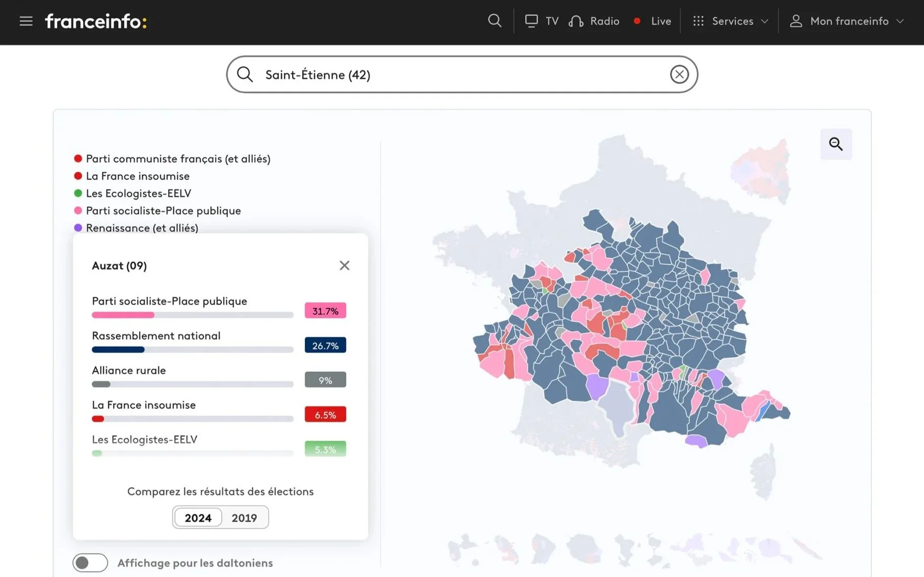Click the Radio headphones icon
The image size is (924, 577).
pos(576,21)
